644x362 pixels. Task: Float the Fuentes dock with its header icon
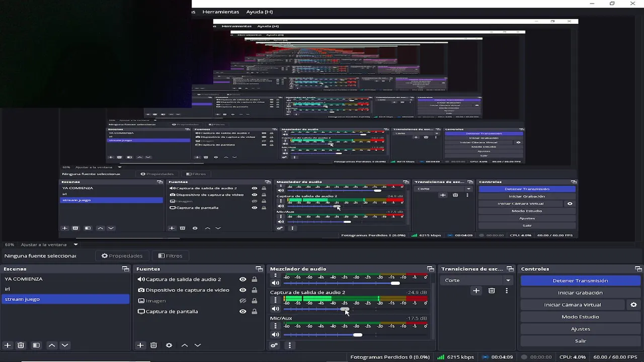[x=259, y=269]
